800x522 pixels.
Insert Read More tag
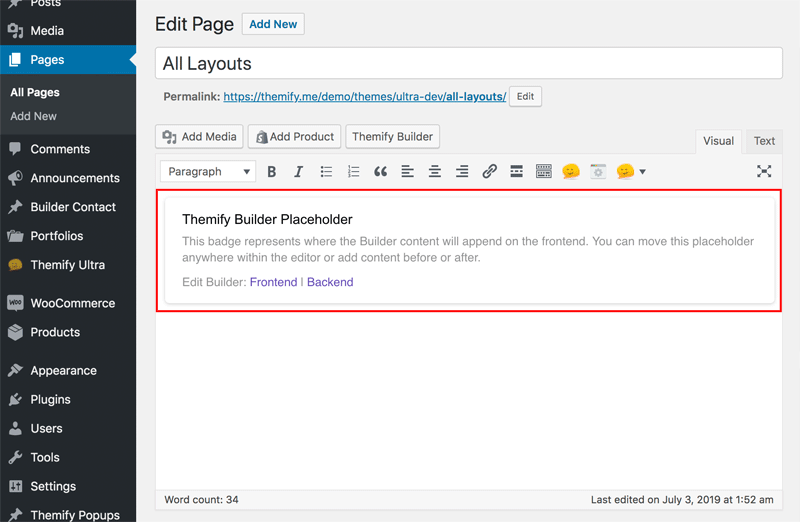[516, 171]
